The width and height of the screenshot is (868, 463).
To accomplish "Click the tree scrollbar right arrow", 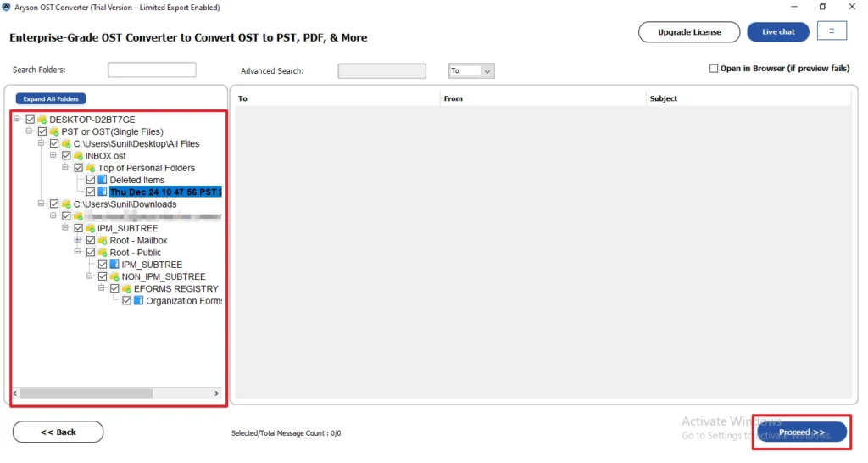I will pyautogui.click(x=216, y=393).
